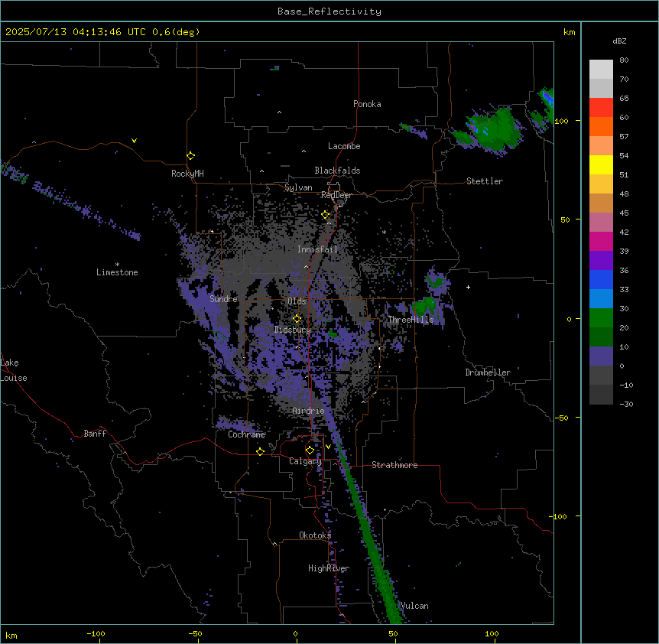Click the Strathmore label
The width and height of the screenshot is (659, 644).
(x=394, y=465)
